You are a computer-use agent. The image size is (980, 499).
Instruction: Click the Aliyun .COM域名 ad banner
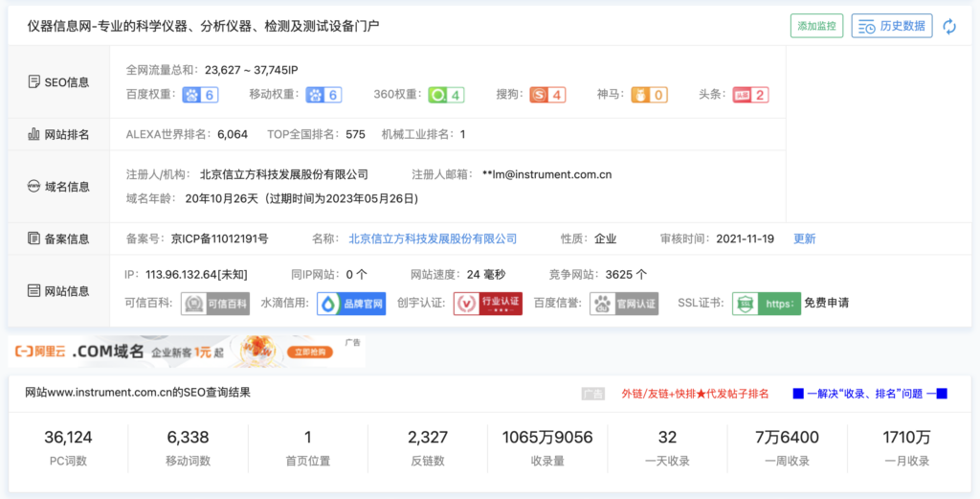point(187,352)
